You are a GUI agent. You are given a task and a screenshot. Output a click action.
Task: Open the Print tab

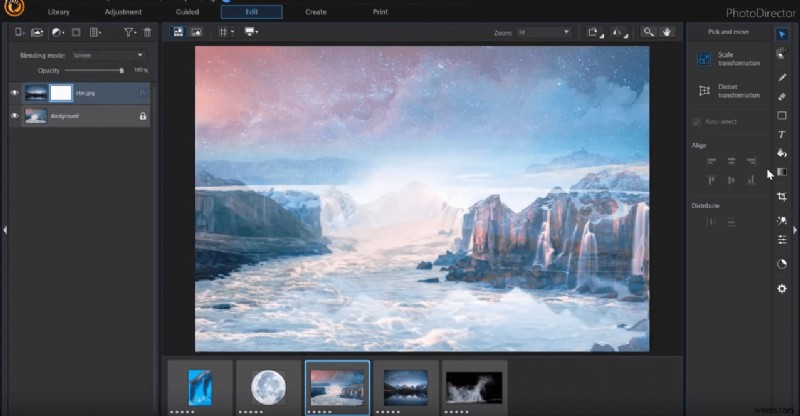point(380,12)
